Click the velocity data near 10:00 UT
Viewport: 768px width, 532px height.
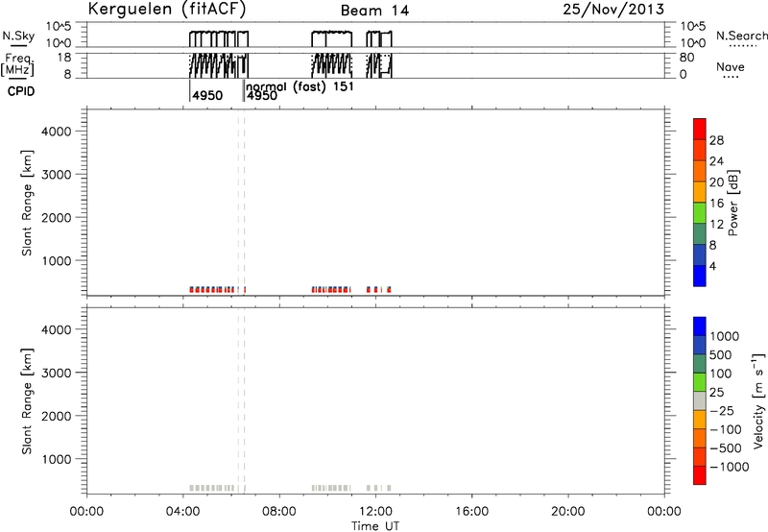331,488
